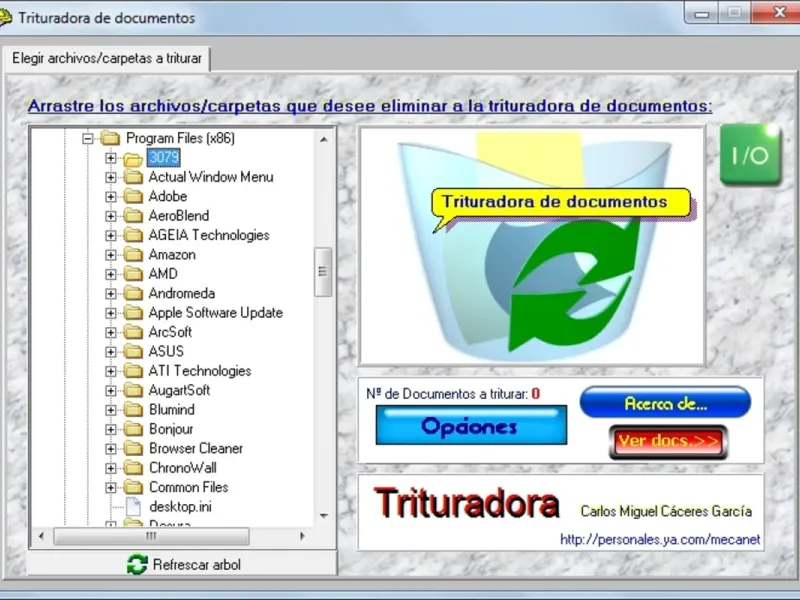
Task: Click the tree's scroll right arrow
Action: click(302, 536)
